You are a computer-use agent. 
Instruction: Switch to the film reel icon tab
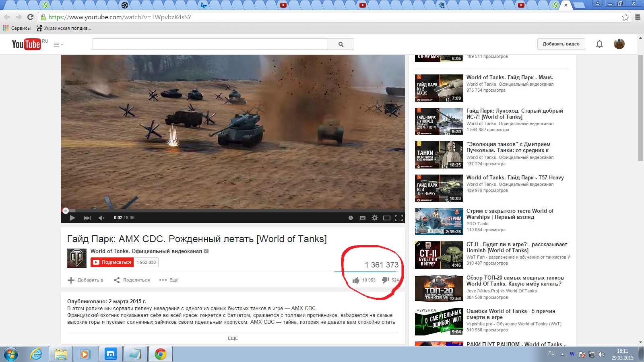(125, 5)
